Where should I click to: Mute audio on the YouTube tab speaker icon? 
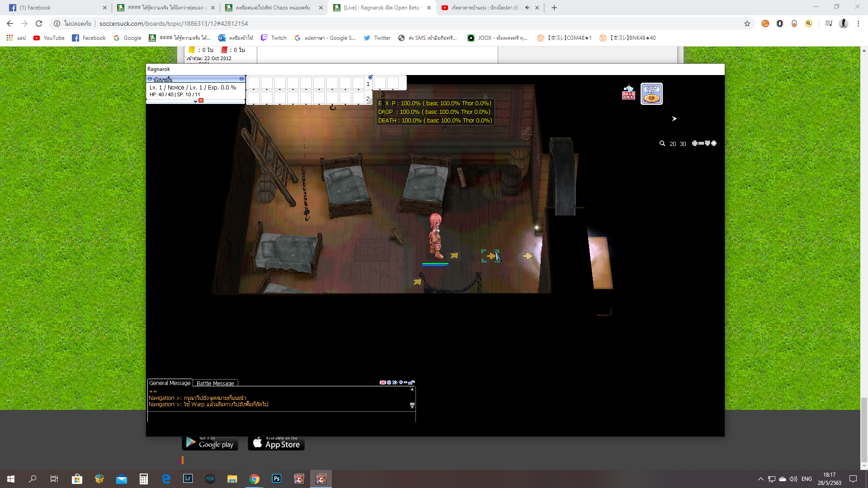[x=527, y=8]
